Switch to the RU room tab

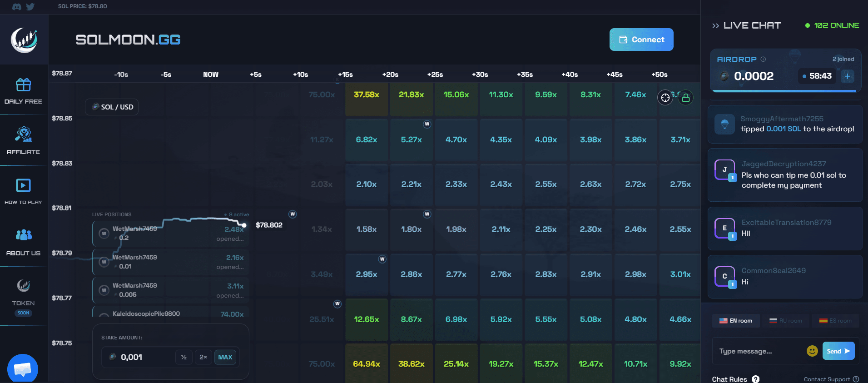pyautogui.click(x=786, y=321)
